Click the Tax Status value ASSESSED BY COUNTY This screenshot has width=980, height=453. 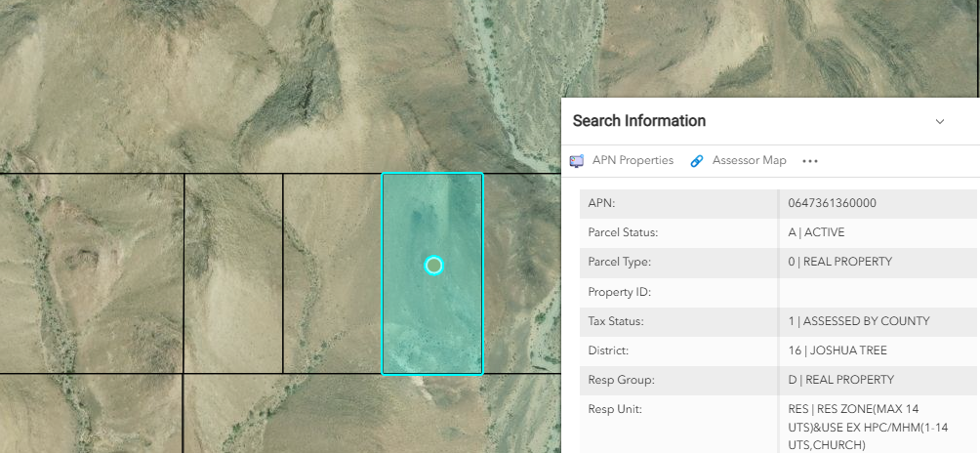pos(858,321)
